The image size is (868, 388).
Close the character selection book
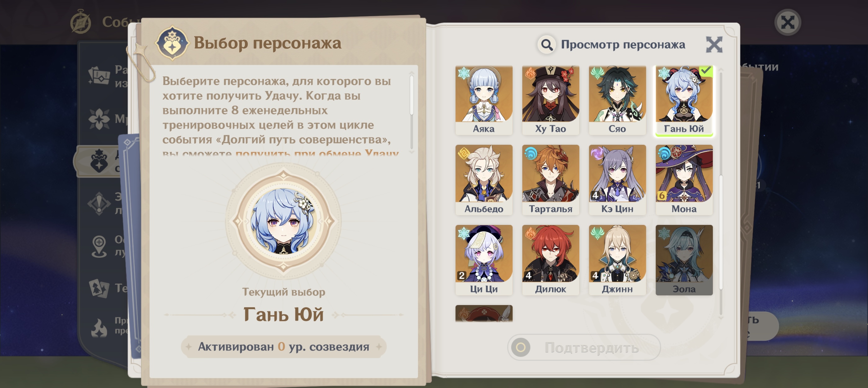tap(714, 44)
